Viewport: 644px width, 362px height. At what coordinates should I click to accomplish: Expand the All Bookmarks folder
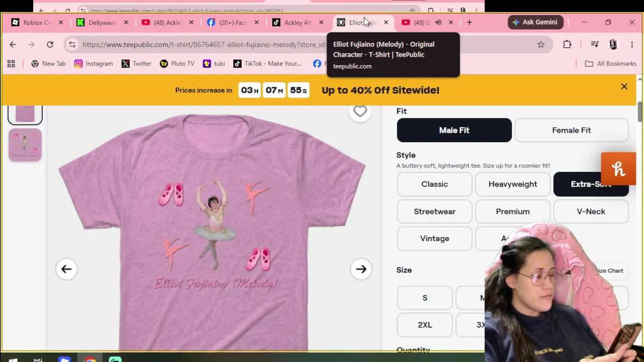[611, 63]
